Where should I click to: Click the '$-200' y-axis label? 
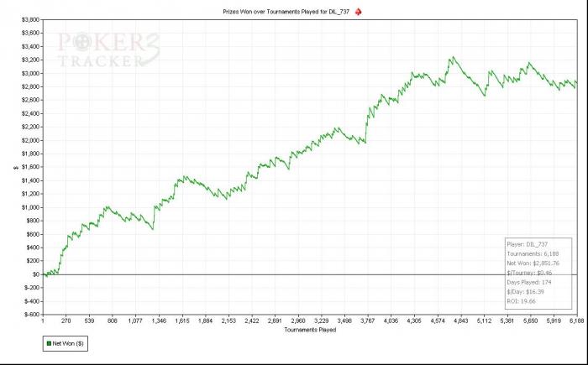32,288
